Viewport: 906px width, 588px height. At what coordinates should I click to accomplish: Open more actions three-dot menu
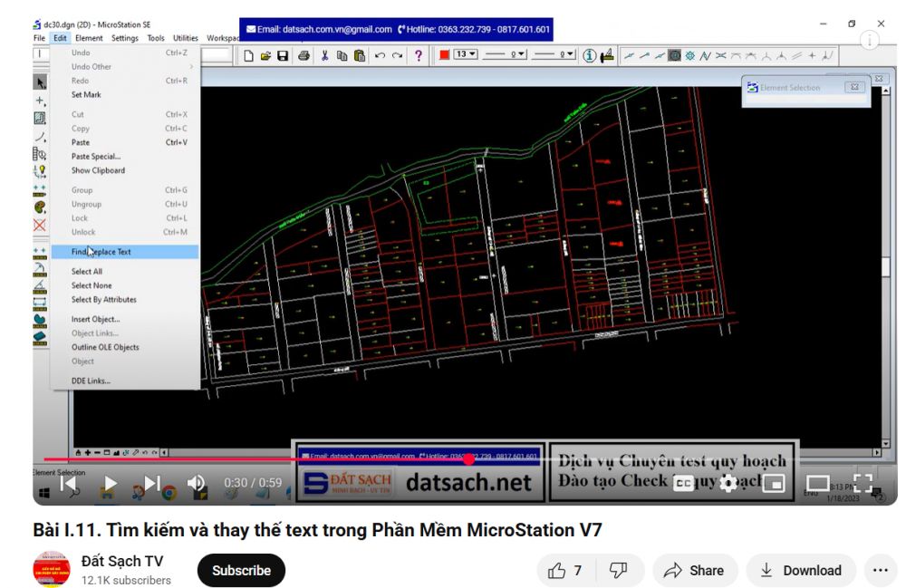(880, 571)
